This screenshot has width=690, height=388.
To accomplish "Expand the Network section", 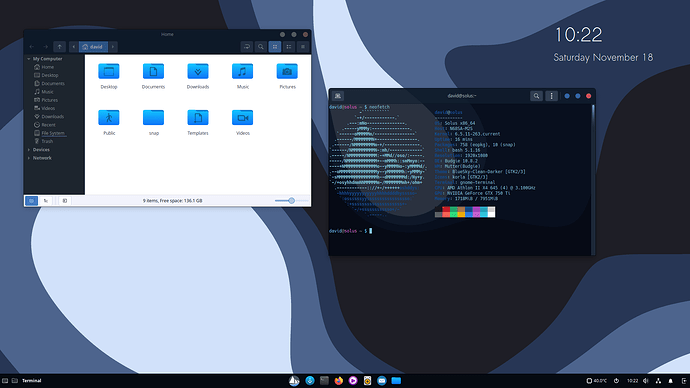I will point(29,158).
